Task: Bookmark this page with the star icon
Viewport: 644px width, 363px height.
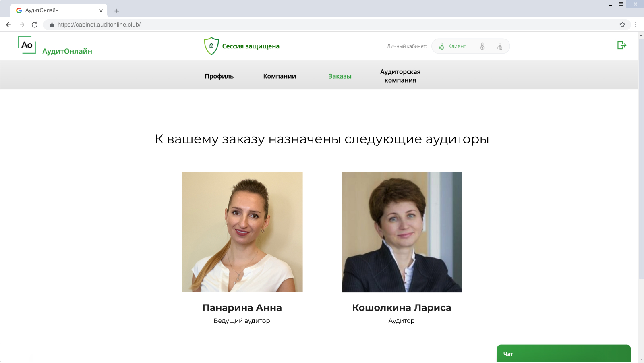Action: [622, 25]
